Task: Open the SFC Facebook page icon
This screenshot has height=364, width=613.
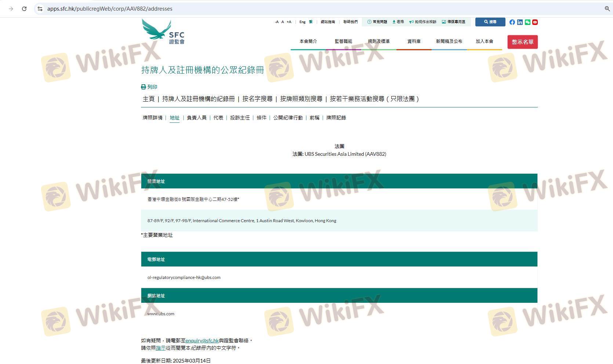Action: click(x=512, y=22)
